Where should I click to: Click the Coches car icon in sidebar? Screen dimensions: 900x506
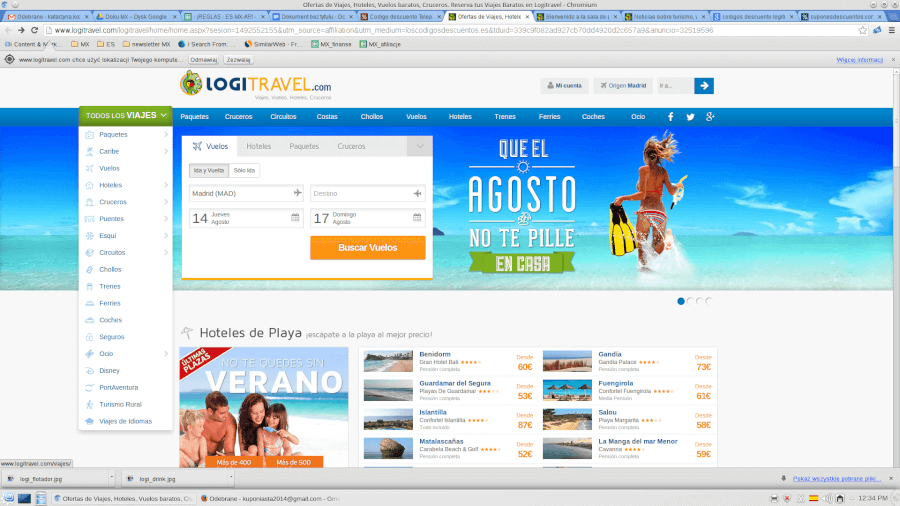tap(90, 320)
